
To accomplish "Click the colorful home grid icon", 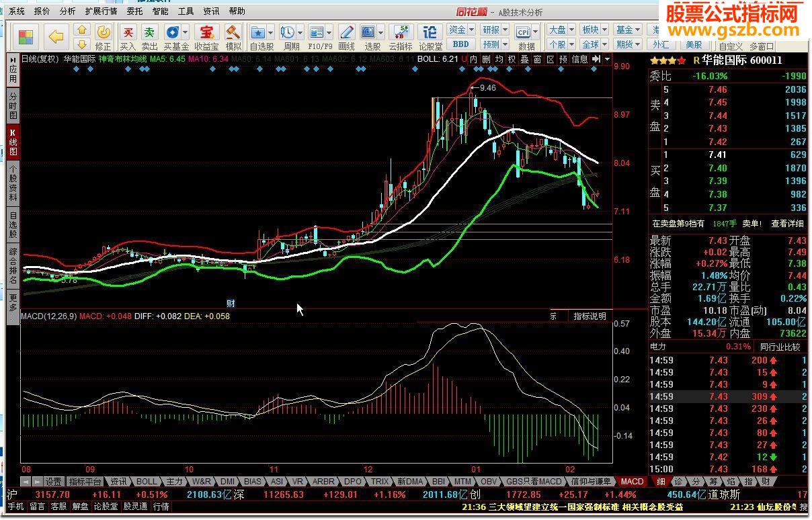I will point(26,36).
